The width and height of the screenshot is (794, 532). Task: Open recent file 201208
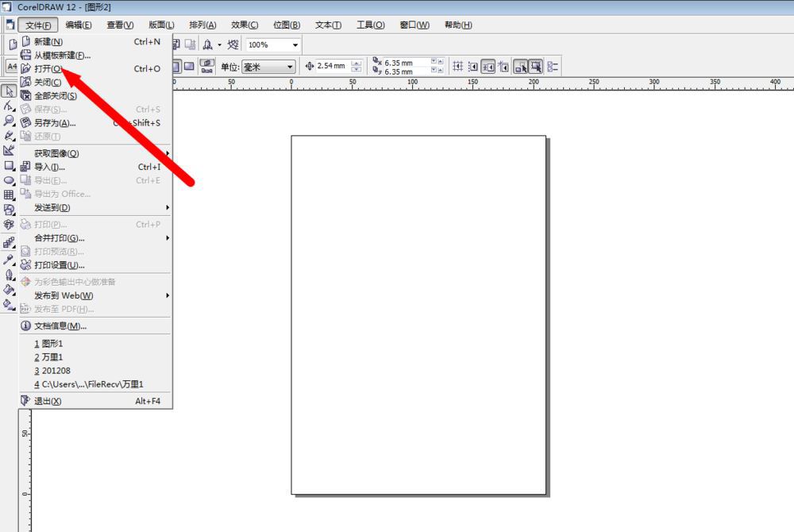pos(56,370)
